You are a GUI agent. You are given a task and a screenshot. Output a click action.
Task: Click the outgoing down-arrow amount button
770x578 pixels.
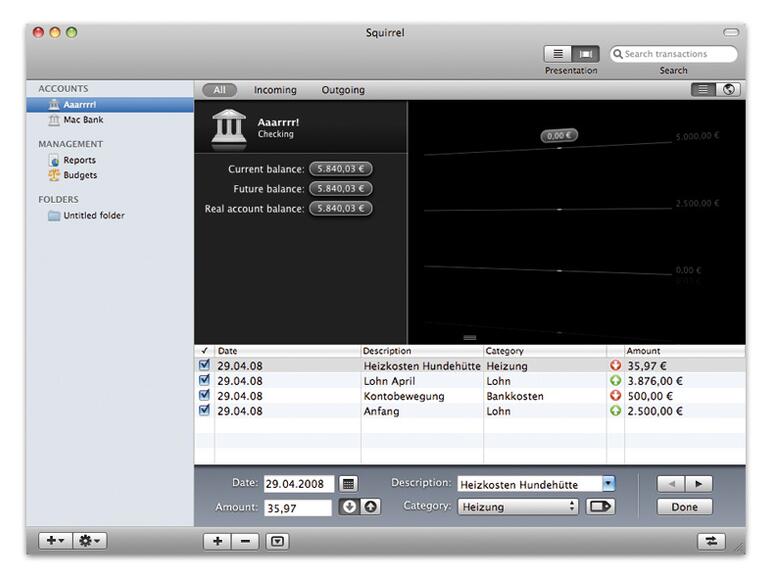tap(349, 507)
